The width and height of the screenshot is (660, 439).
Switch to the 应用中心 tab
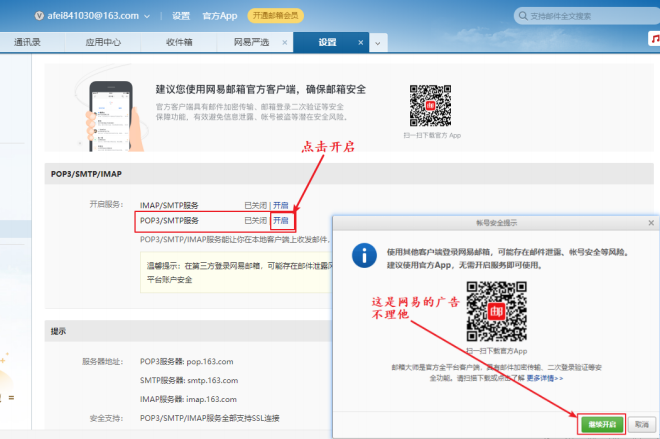(x=103, y=43)
